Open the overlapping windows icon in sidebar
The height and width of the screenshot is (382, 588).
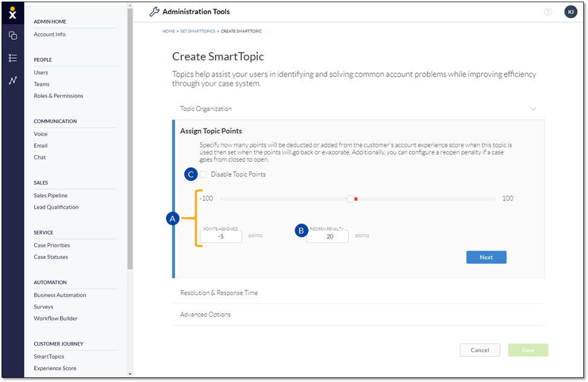pos(13,36)
